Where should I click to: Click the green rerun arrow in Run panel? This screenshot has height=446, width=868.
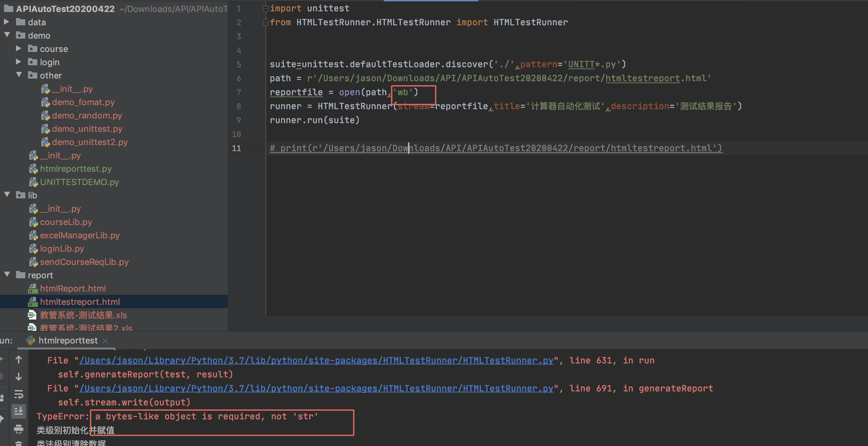pos(2,359)
